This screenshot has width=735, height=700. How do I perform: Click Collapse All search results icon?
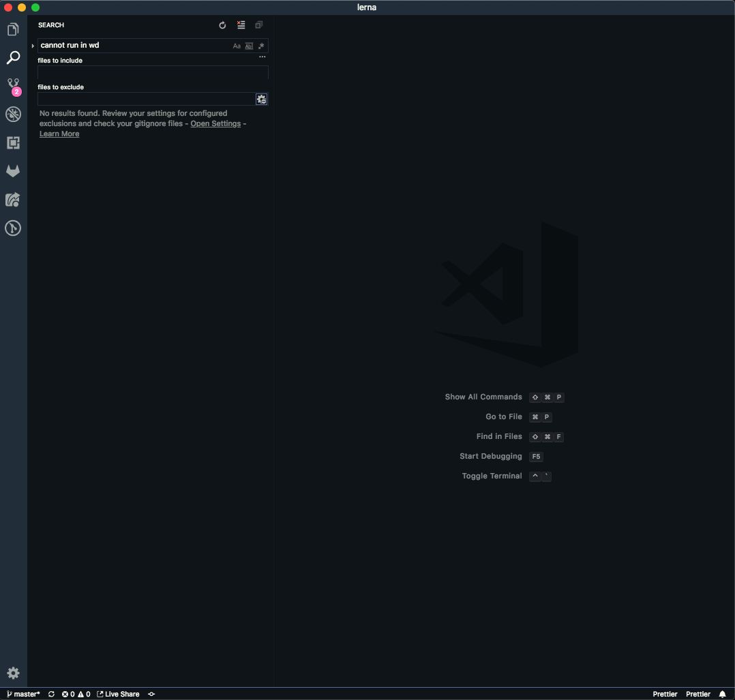(x=259, y=25)
